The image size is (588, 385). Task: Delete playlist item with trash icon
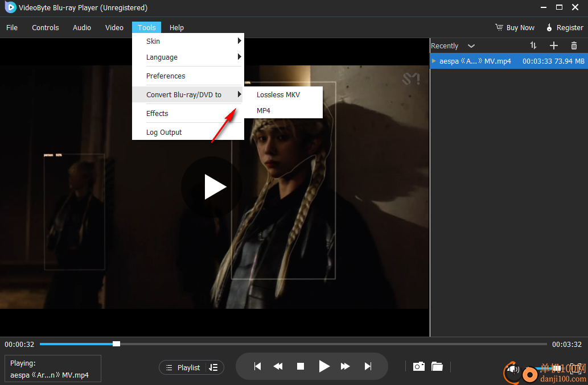pyautogui.click(x=574, y=45)
